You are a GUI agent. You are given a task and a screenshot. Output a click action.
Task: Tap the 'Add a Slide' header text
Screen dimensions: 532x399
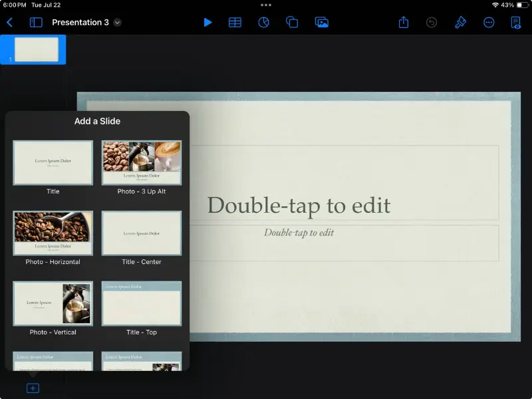pyautogui.click(x=97, y=121)
